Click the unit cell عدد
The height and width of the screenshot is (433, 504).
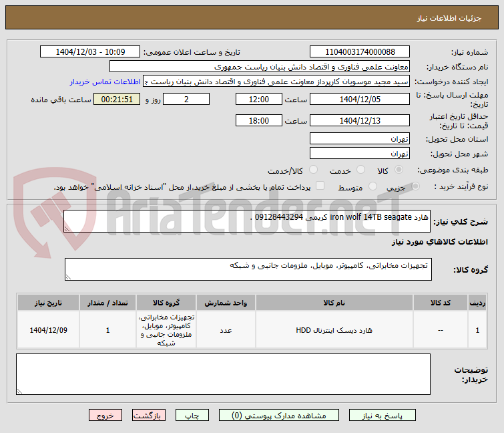tap(226, 330)
